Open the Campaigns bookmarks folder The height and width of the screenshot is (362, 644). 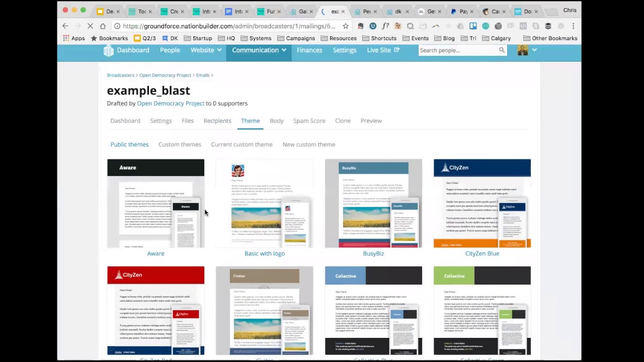(x=296, y=38)
